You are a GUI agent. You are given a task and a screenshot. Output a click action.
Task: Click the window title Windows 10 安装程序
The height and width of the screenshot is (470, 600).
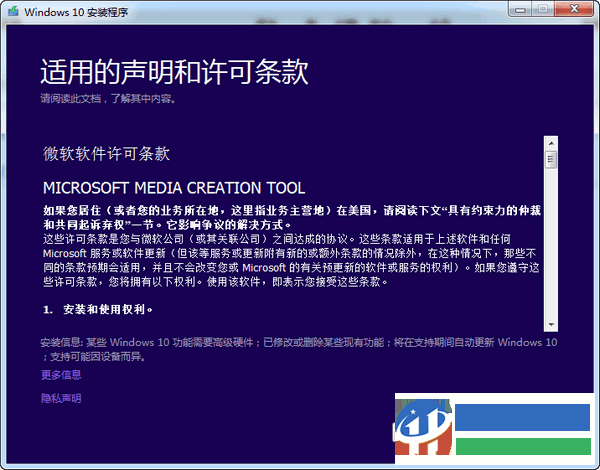pyautogui.click(x=76, y=12)
